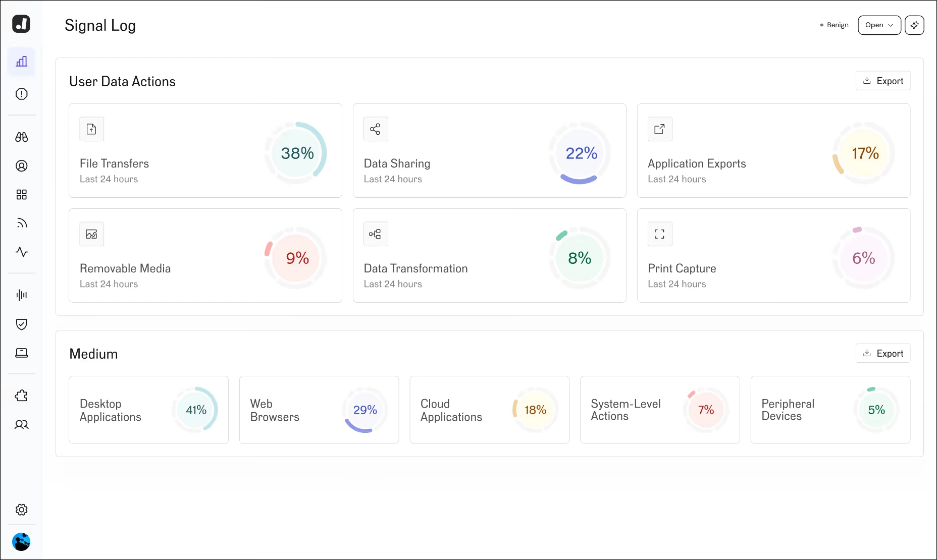This screenshot has width=937, height=560.
Task: Click the Print Capture frame icon
Action: 660,234
